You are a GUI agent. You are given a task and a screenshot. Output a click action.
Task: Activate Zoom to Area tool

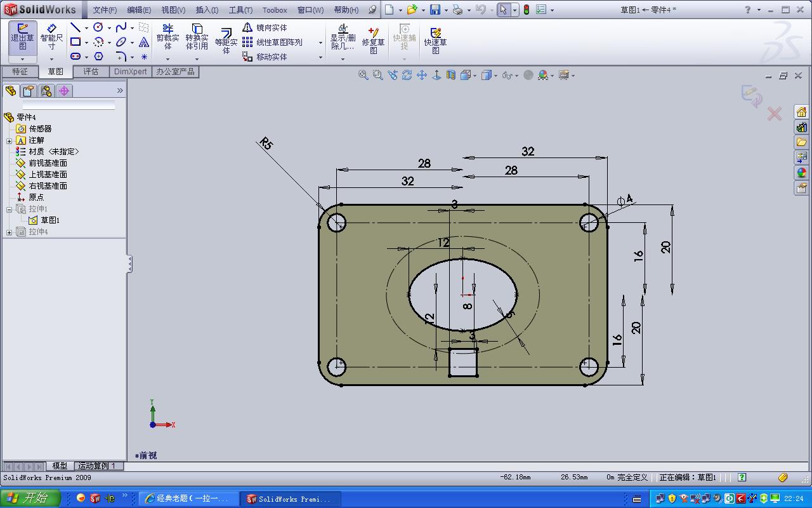coord(377,75)
